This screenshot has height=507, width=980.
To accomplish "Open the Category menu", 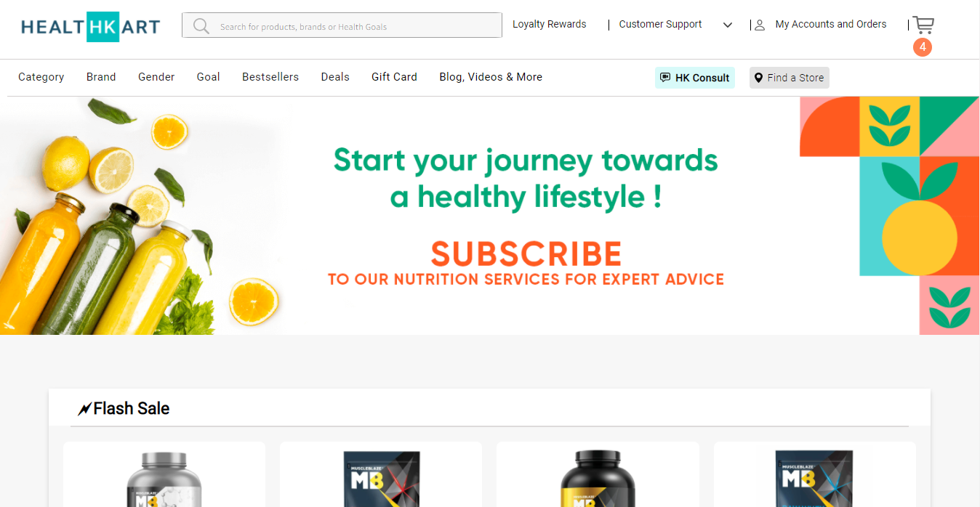I will (41, 77).
